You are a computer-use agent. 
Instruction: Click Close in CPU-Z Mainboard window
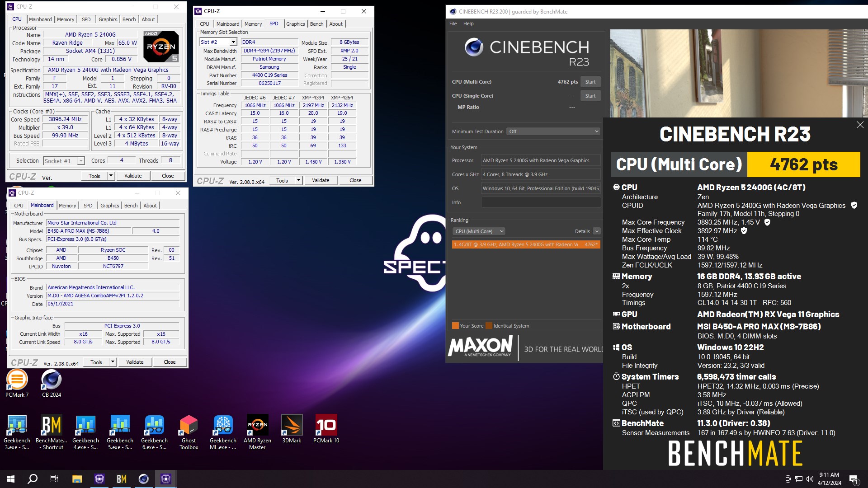click(x=170, y=362)
